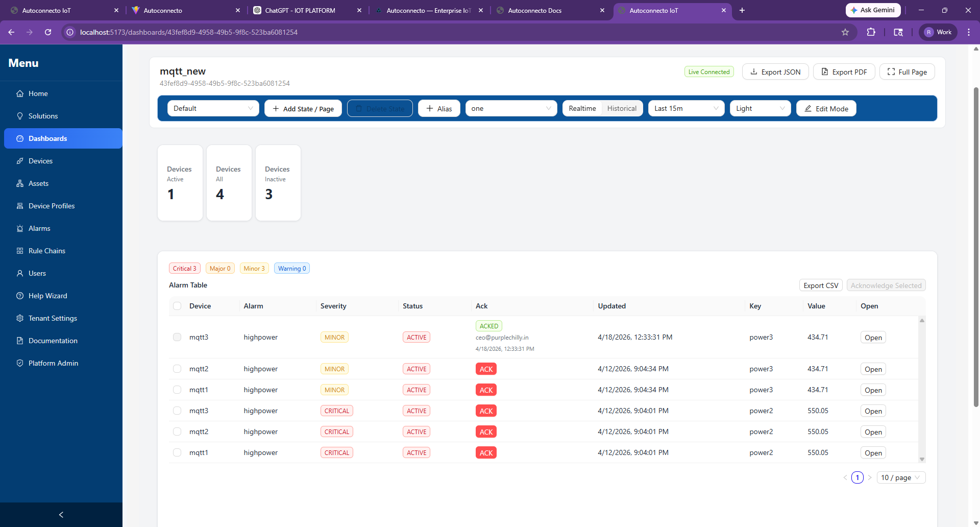The height and width of the screenshot is (527, 980).
Task: Click the Device Profiles icon
Action: tap(20, 206)
